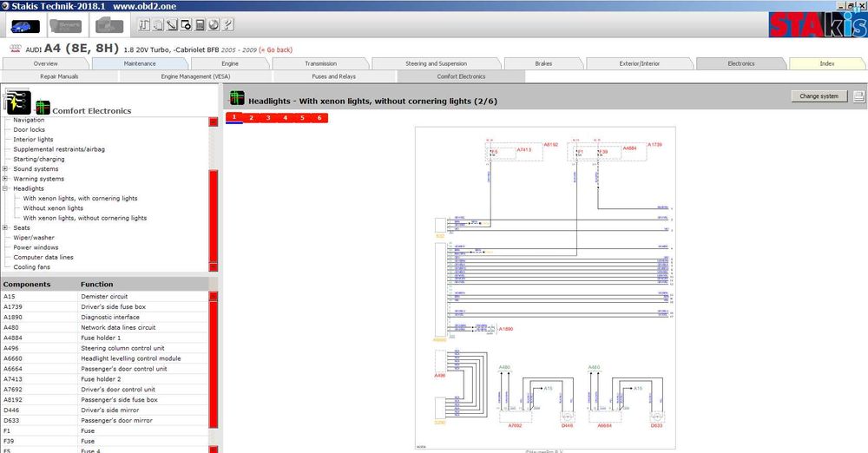Click the globe toolbar icon
The width and height of the screenshot is (868, 453).
pos(214,24)
